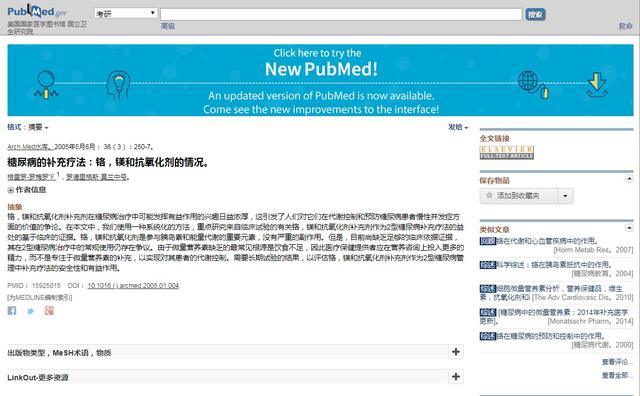Open the Elsevier full text article icon
640x396 pixels.
pos(507,152)
